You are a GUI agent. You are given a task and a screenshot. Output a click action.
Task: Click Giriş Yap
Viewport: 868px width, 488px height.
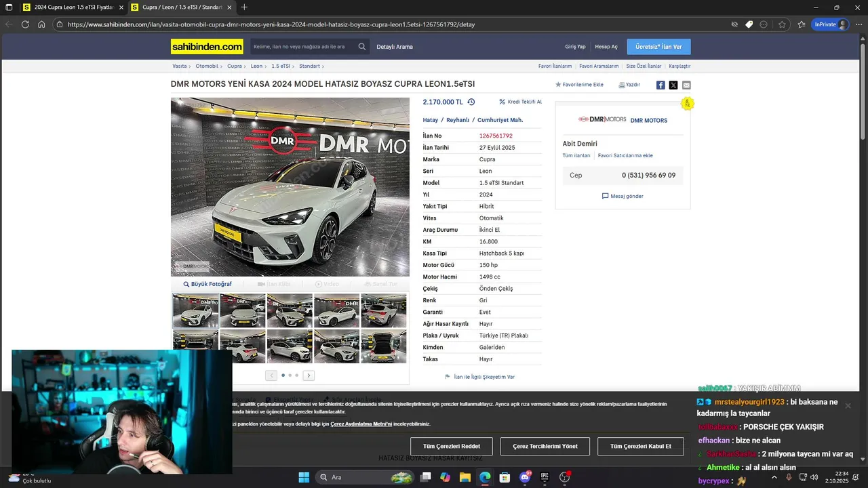pyautogui.click(x=575, y=47)
